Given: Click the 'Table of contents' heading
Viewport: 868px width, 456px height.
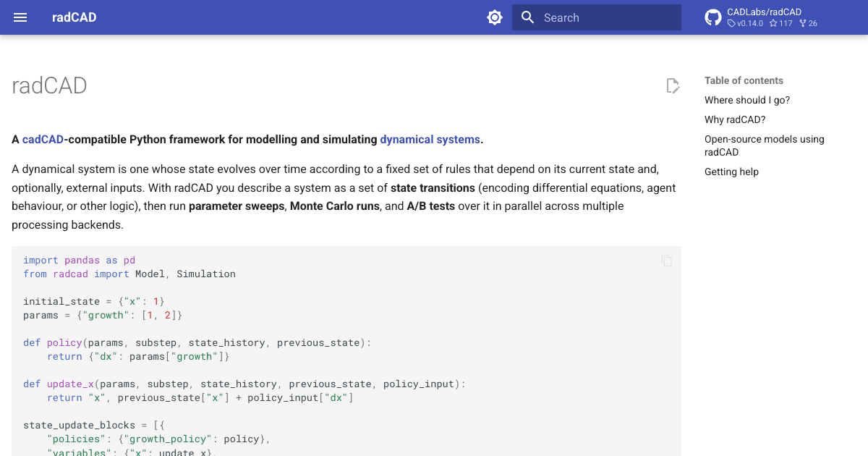Looking at the screenshot, I should (744, 80).
